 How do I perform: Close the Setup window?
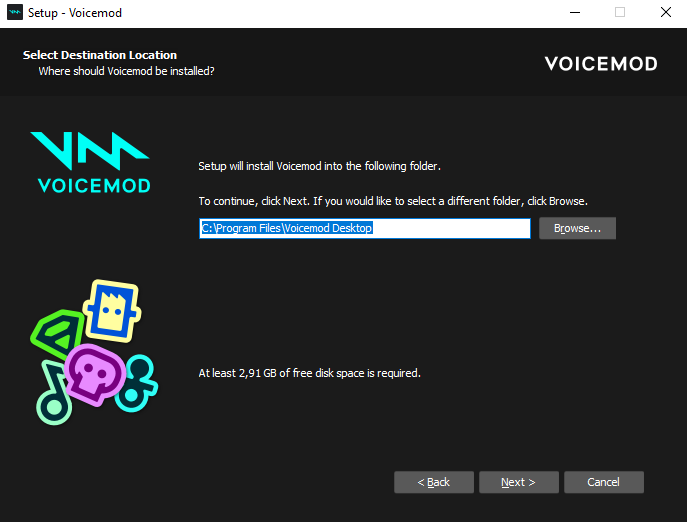[x=666, y=12]
